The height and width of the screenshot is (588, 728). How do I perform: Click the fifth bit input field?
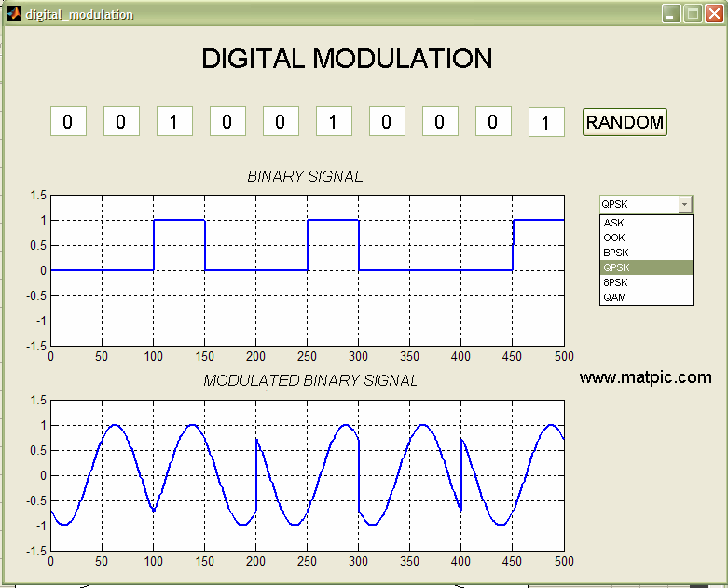pos(281,121)
